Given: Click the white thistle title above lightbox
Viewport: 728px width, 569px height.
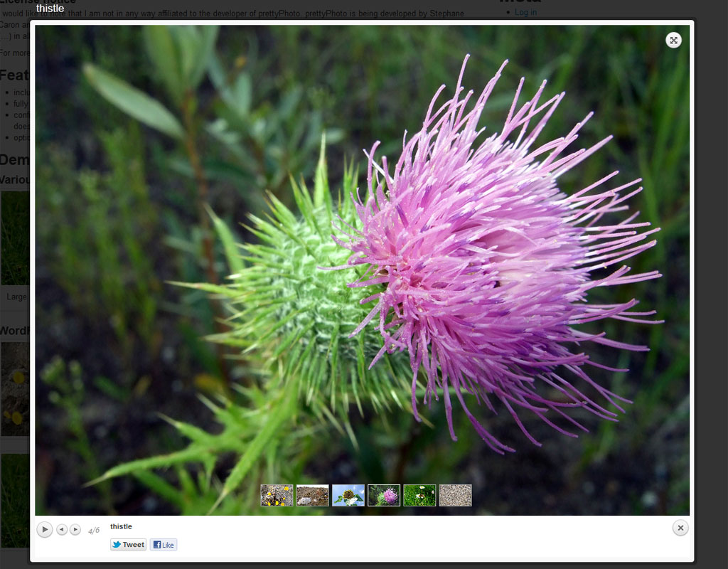Looking at the screenshot, I should tap(50, 9).
